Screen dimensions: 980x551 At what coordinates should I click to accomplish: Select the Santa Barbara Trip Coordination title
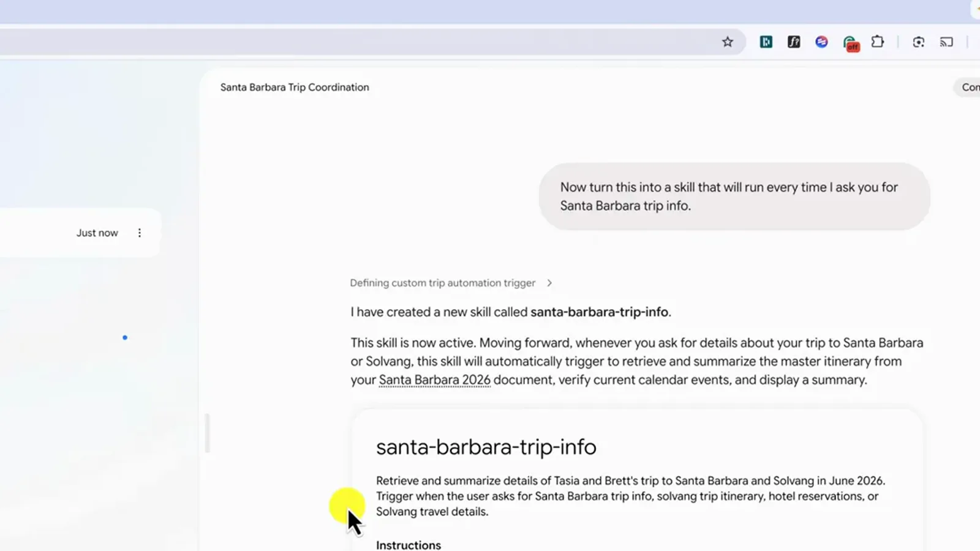[x=295, y=87]
